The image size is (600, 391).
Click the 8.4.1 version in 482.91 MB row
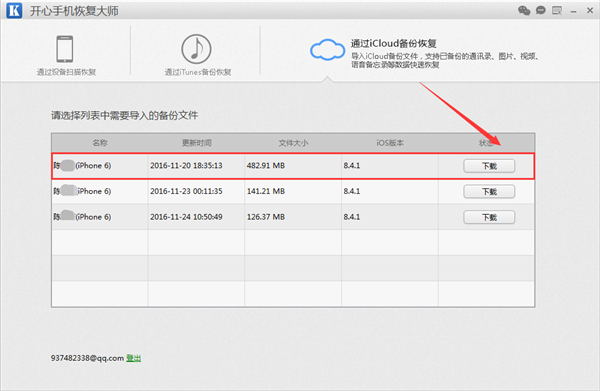click(x=352, y=166)
